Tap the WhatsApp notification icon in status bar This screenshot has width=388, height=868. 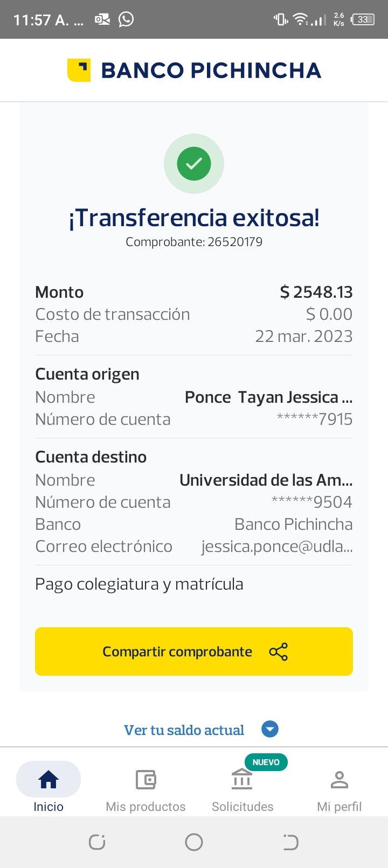(x=126, y=19)
